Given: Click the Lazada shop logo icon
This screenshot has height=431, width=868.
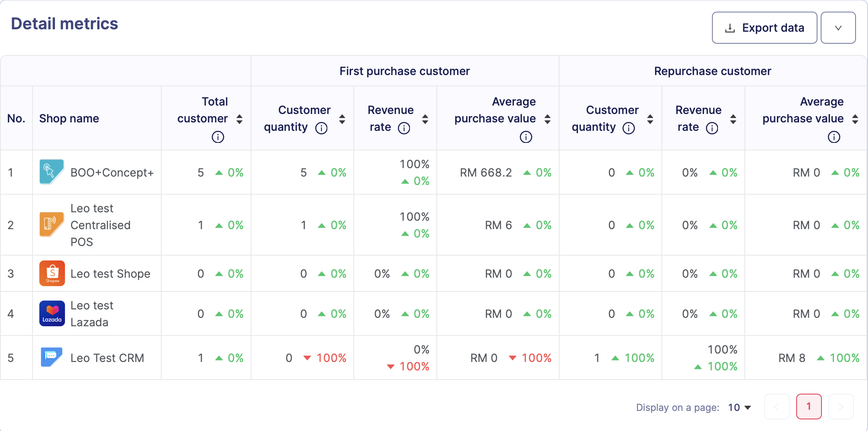Looking at the screenshot, I should (x=52, y=313).
